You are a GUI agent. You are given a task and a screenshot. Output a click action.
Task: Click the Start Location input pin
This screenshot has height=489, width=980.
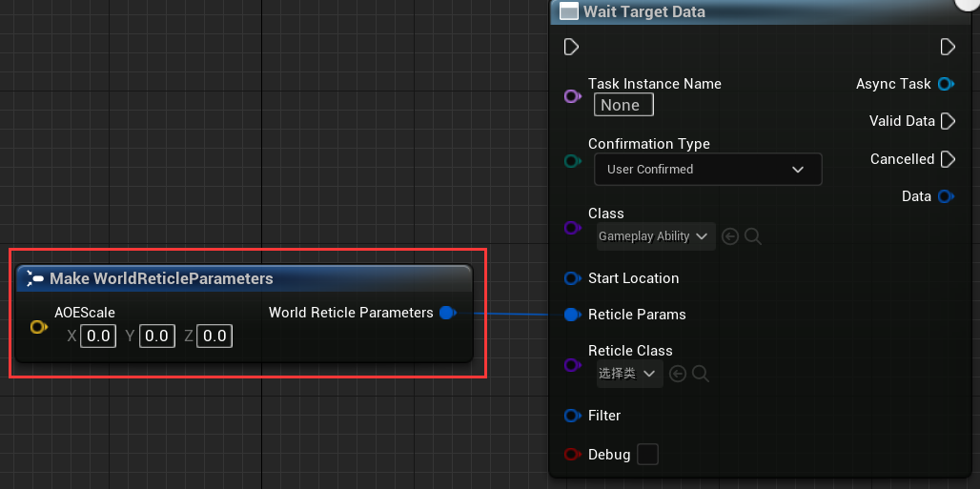[573, 278]
